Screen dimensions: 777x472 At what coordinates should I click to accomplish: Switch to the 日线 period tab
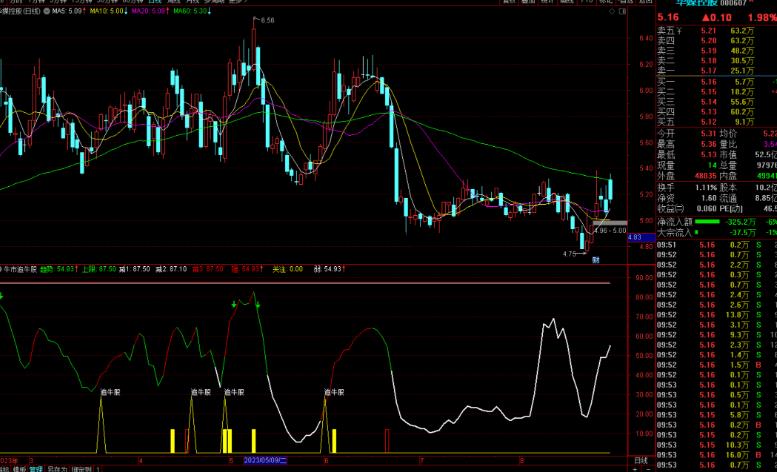(155, 2)
